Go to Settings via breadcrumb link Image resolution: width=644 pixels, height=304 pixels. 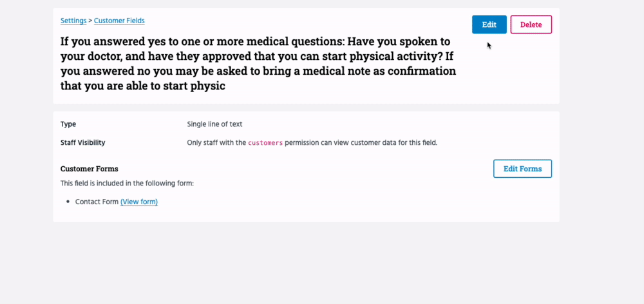coord(73,21)
